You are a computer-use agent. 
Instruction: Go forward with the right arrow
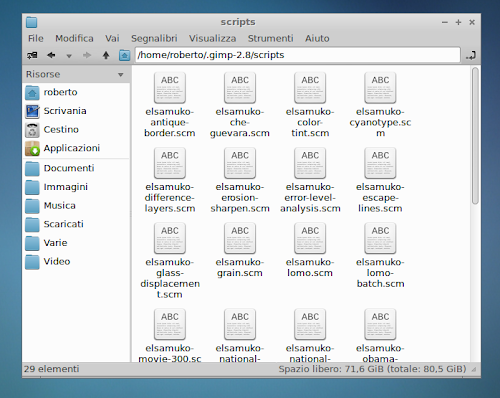pos(87,55)
